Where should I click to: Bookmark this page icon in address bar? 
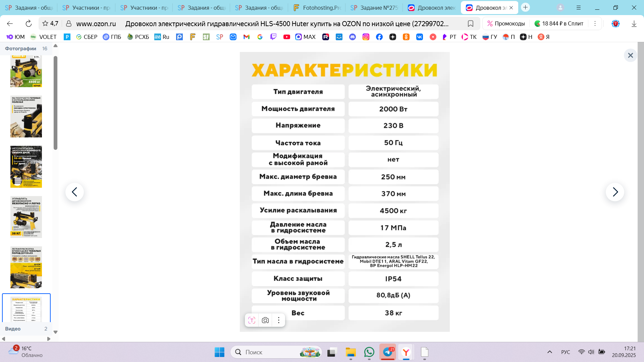[470, 23]
